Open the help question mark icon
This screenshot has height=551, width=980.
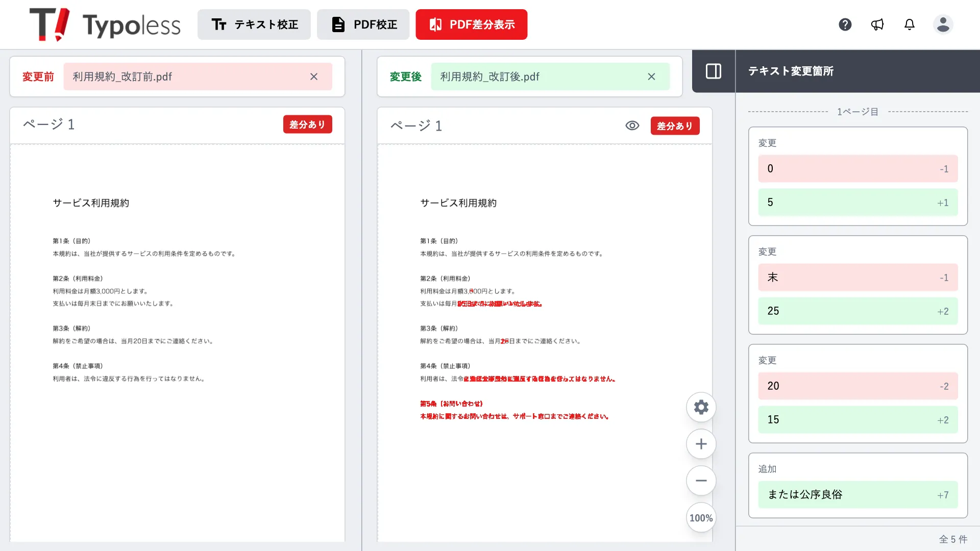coord(845,24)
